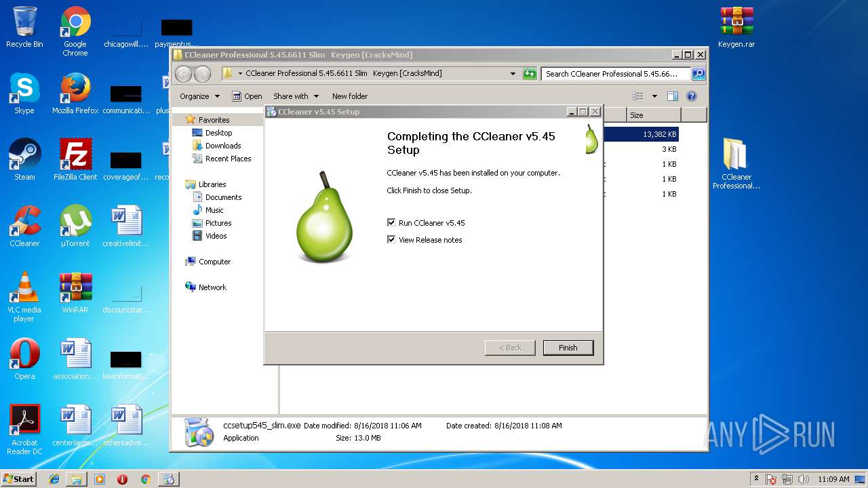
Task: Select Desktop in navigation pane
Action: point(218,133)
